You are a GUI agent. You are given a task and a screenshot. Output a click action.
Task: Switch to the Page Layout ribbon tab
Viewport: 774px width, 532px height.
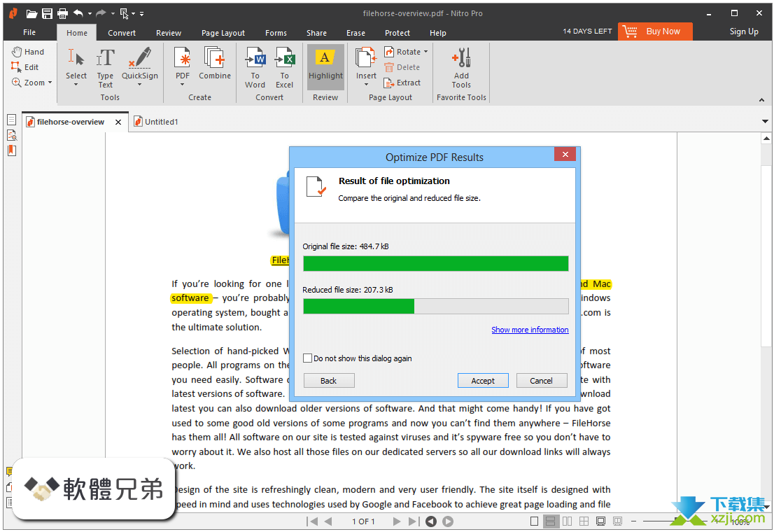point(223,33)
